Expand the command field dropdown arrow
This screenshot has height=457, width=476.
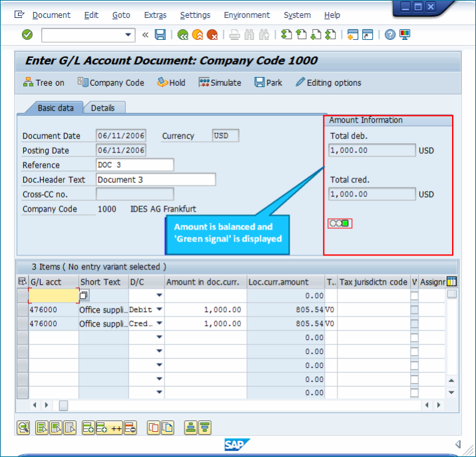(x=128, y=35)
